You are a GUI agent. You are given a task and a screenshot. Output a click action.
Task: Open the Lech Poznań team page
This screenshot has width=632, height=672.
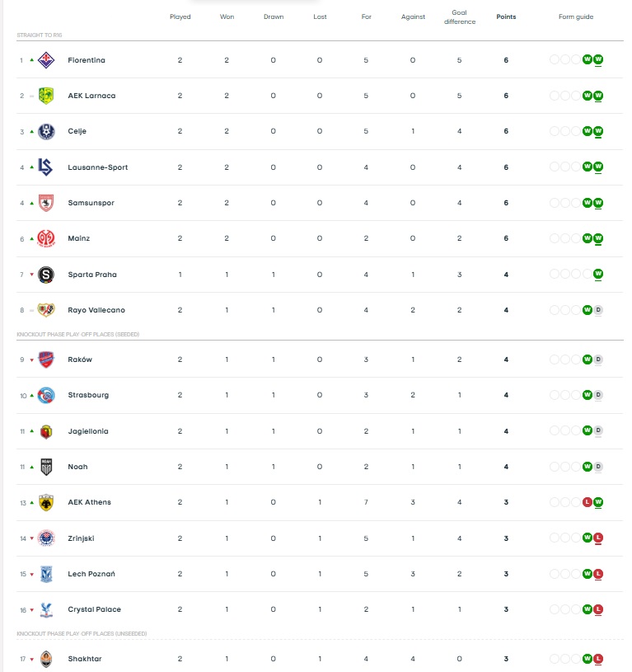[90, 574]
